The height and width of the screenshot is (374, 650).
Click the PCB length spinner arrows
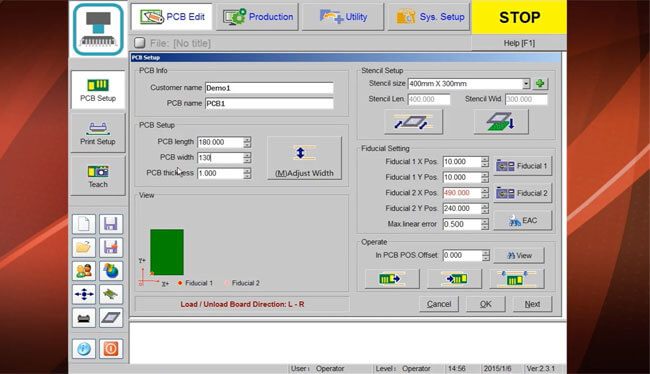pyautogui.click(x=247, y=142)
